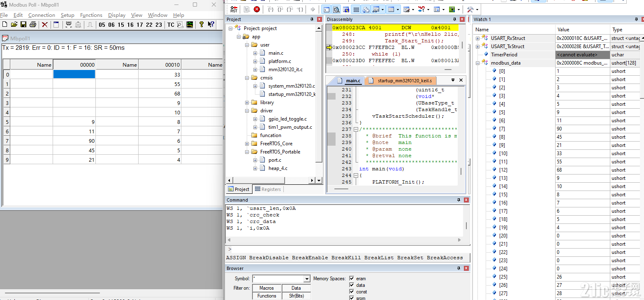Click Toolbox hammer-wrench icon

tap(470, 9)
